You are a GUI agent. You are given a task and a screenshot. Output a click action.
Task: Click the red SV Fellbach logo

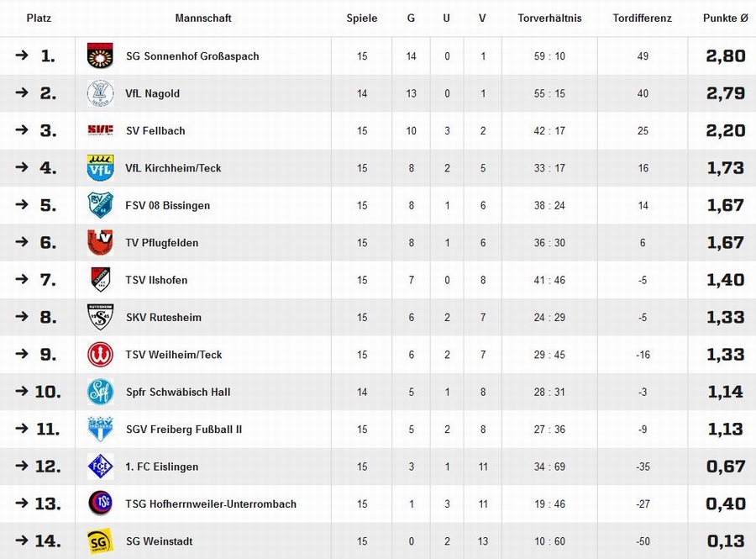pyautogui.click(x=100, y=130)
